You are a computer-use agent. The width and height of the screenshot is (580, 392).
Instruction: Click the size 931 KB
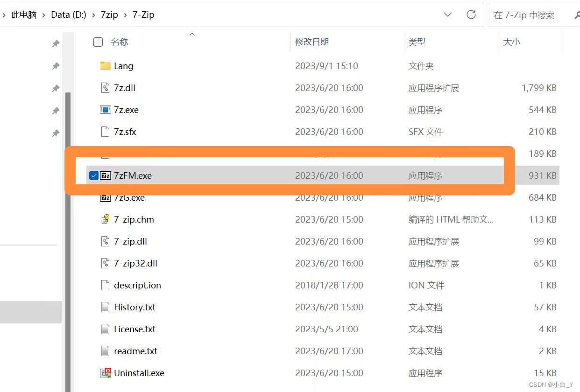pyautogui.click(x=543, y=175)
